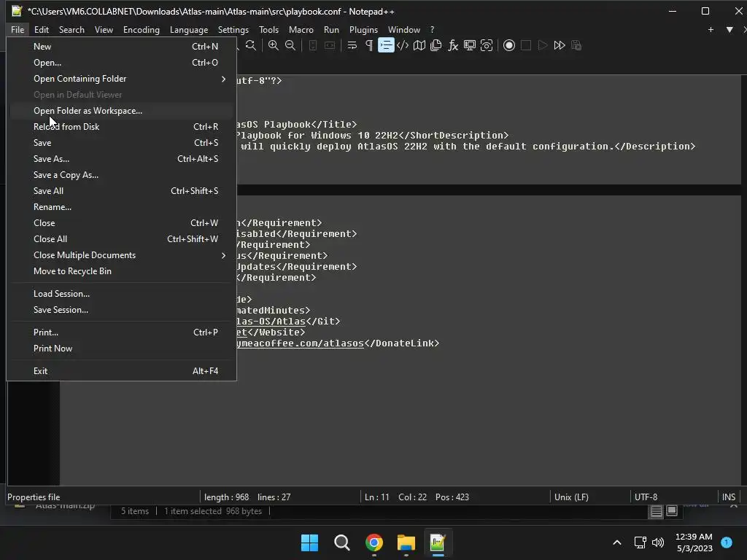Choose Exit from File menu
This screenshot has height=560, width=747.
(x=122, y=371)
